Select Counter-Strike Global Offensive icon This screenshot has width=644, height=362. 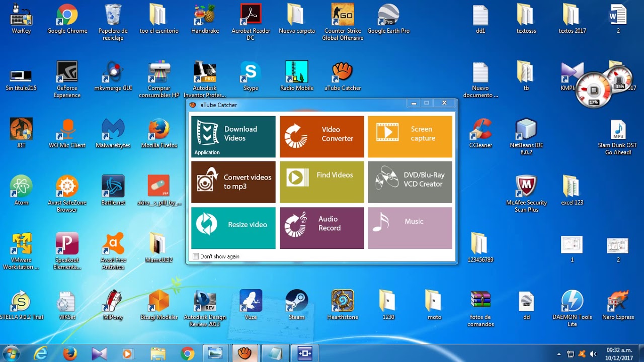(343, 23)
